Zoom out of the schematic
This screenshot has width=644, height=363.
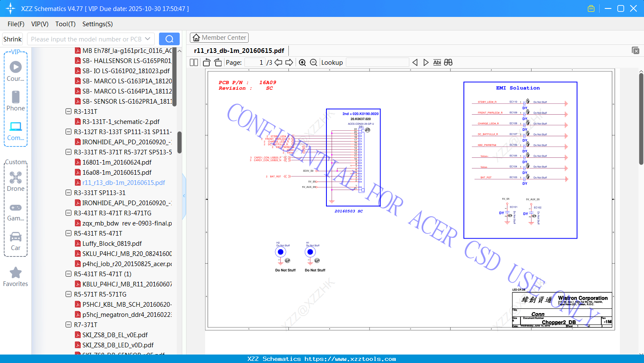[x=313, y=63]
